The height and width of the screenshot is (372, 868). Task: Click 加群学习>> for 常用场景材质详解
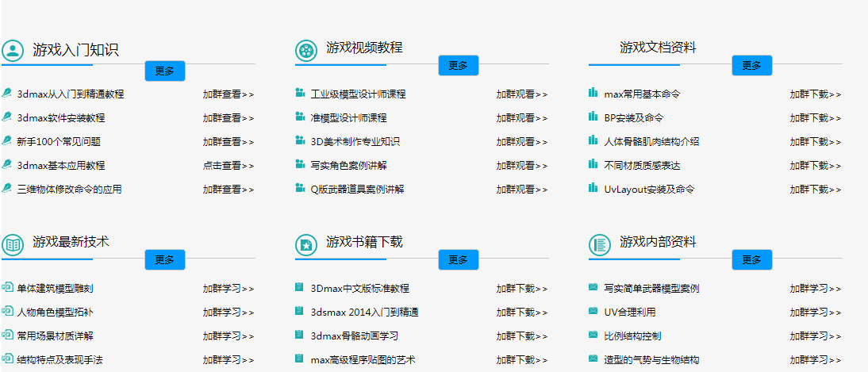(x=229, y=336)
